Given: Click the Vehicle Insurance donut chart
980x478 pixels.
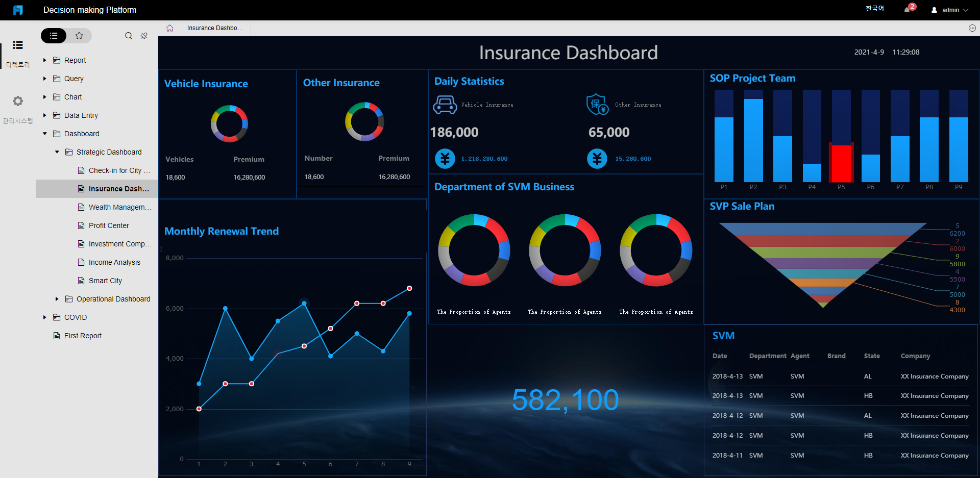Looking at the screenshot, I should point(229,123).
